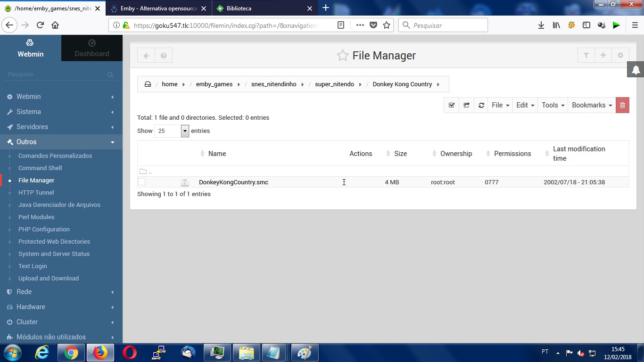Screen dimensions: 644x362
Task: Open HTTP Tunnel in the sidebar
Action: click(36, 192)
